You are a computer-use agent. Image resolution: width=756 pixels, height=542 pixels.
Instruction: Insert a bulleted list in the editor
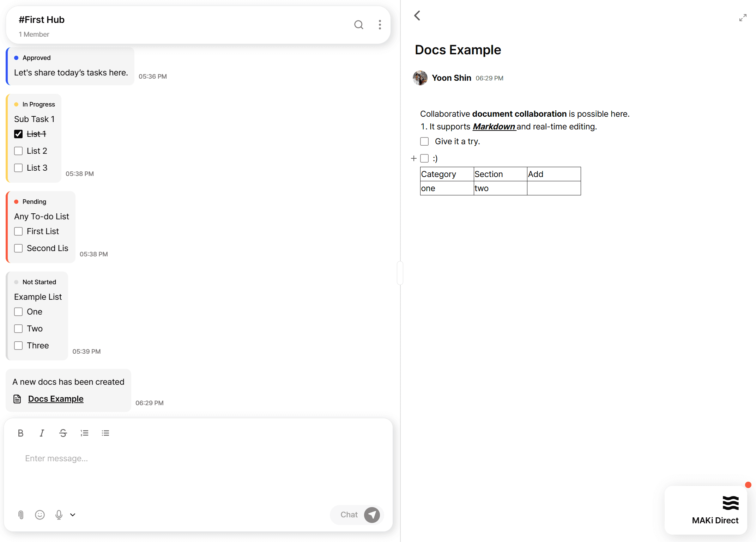pos(105,433)
